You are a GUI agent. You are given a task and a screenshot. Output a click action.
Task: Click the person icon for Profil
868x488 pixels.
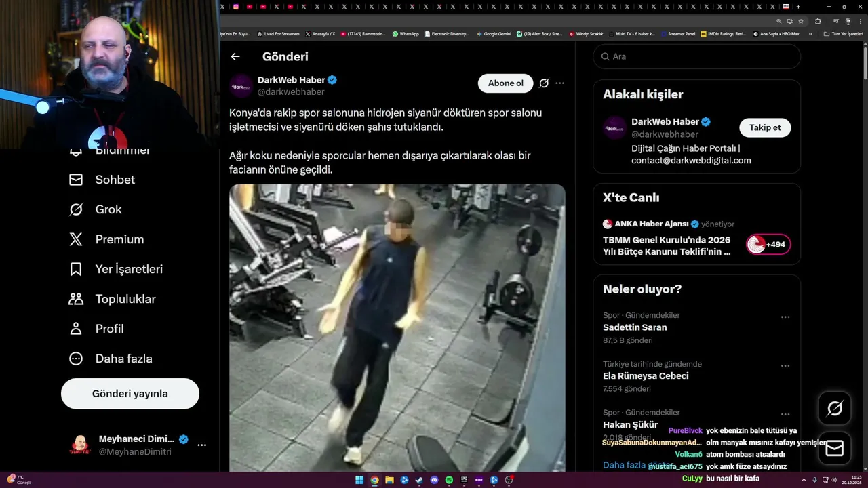point(76,329)
